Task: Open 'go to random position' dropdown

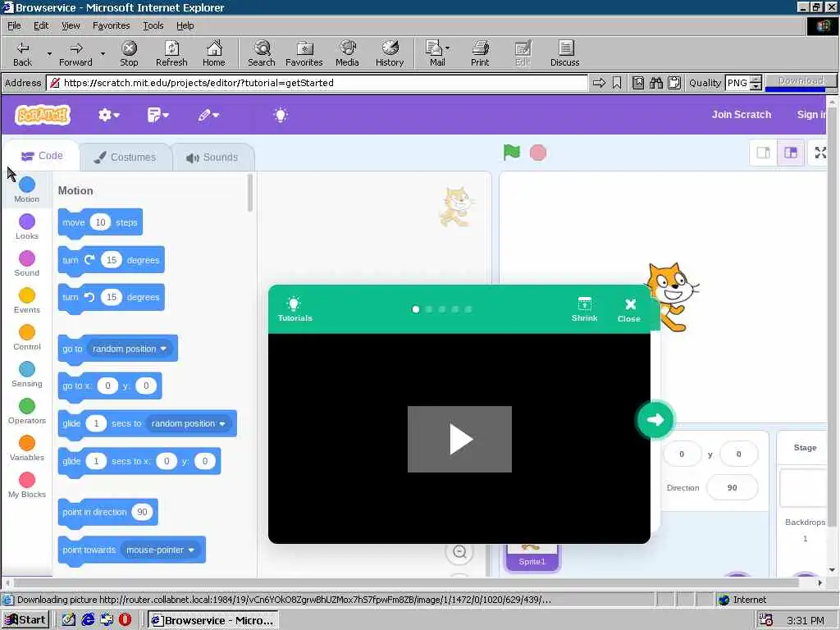Action: click(129, 349)
